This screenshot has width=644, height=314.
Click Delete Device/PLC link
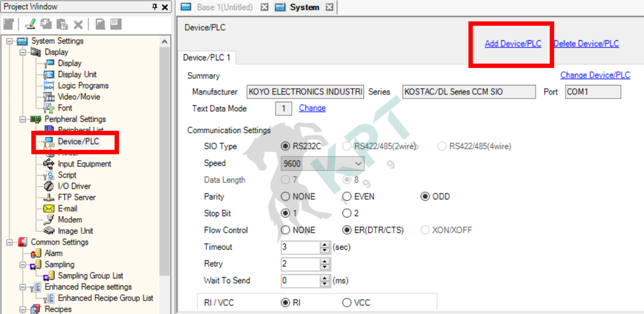586,44
